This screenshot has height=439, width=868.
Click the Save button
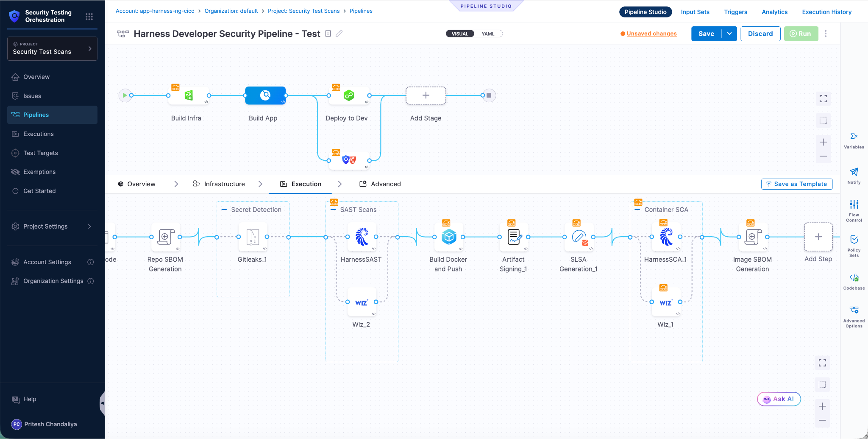click(706, 34)
